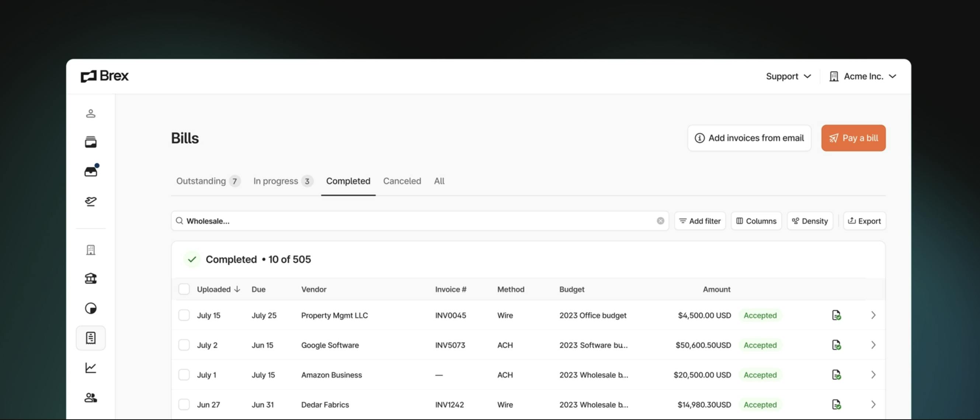Click the Wholesale search input field

[x=418, y=221]
